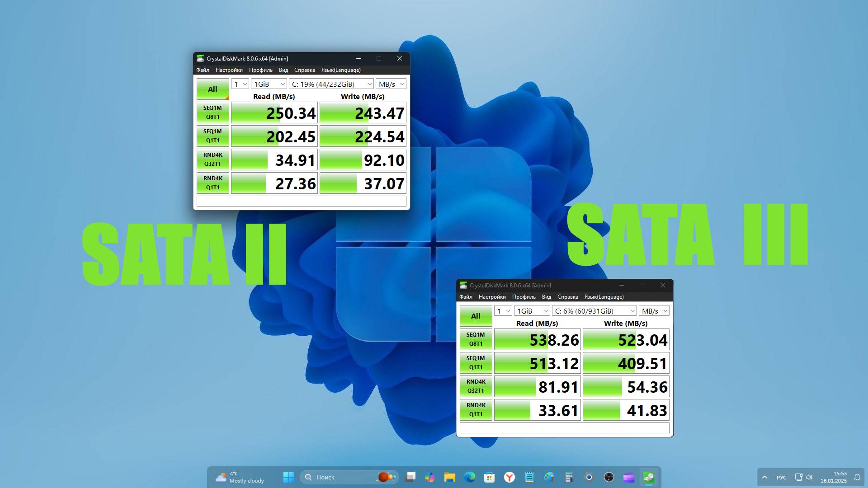Screen dimensions: 868x488
Task: Open File Explorer from the taskbar
Action: click(x=448, y=477)
